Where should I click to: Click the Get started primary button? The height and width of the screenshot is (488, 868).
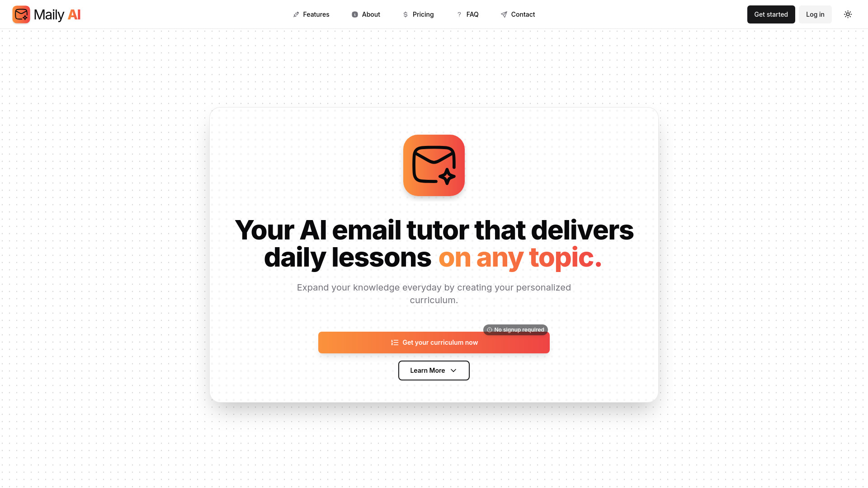pos(771,14)
